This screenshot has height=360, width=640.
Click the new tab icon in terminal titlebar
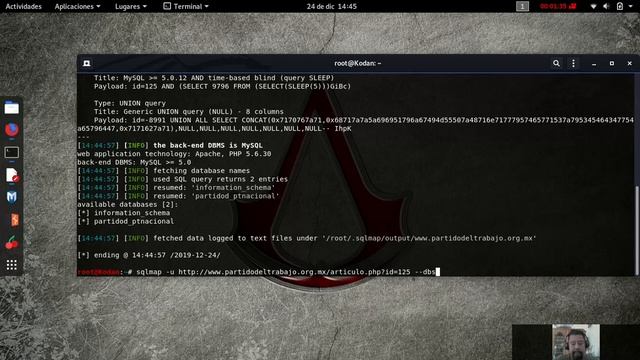87,63
